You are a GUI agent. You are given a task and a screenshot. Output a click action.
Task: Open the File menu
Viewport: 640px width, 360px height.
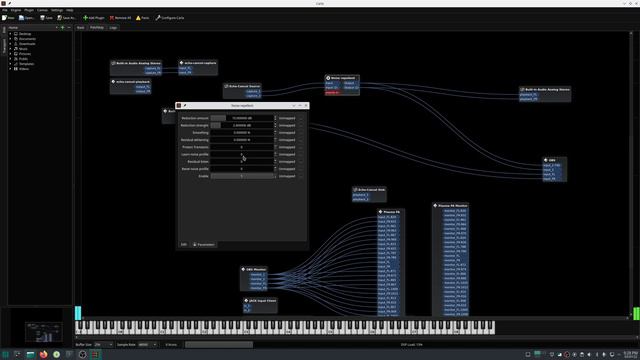5,10
